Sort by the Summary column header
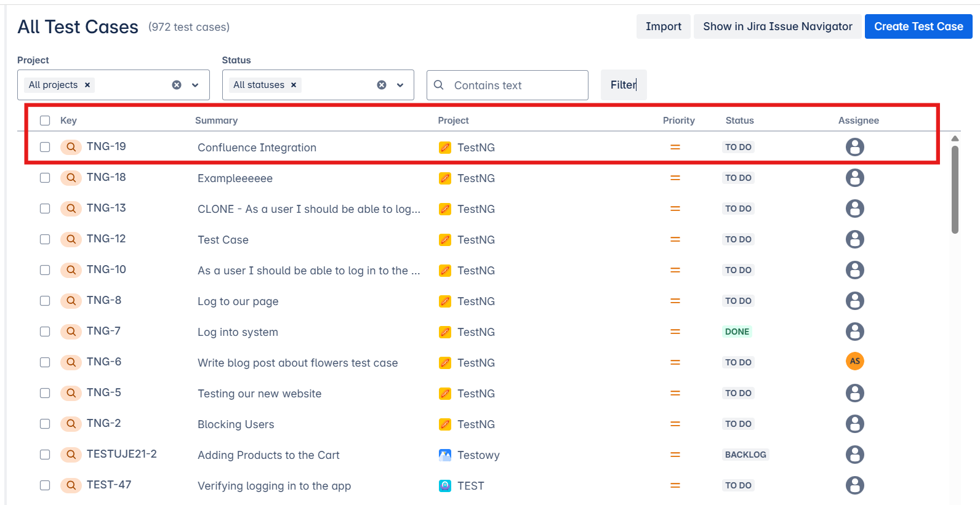 coord(216,121)
